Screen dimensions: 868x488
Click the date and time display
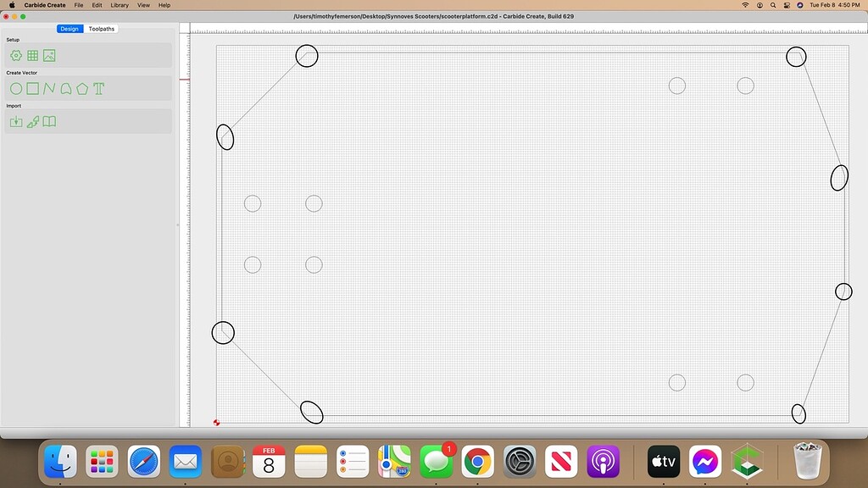point(835,5)
